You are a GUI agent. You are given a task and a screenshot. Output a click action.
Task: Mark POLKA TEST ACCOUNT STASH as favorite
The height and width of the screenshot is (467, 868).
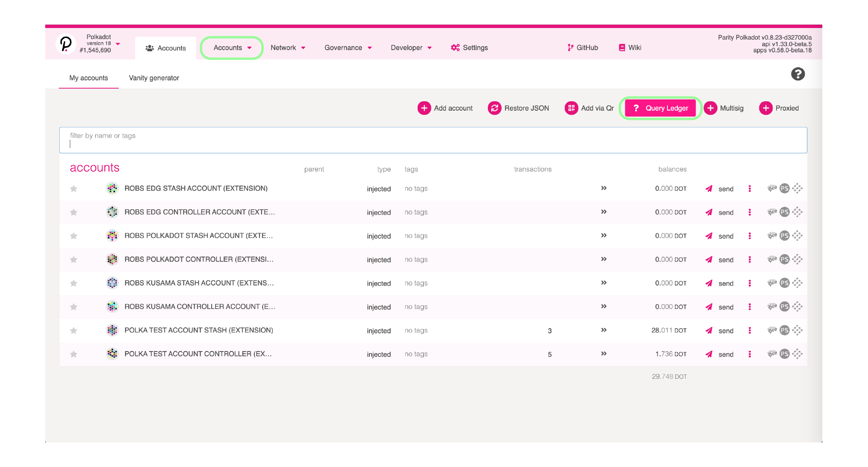click(74, 330)
